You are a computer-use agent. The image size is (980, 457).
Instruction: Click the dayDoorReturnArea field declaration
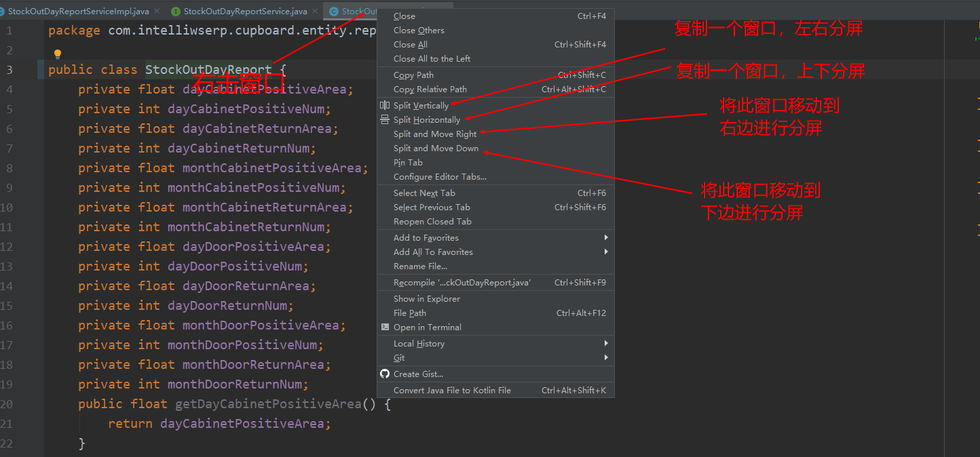tap(197, 286)
